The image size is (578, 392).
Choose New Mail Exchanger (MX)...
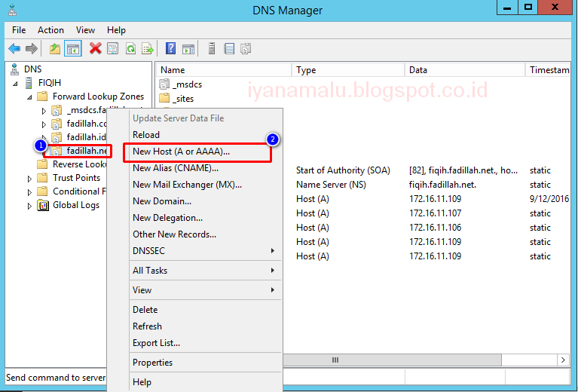point(206,185)
